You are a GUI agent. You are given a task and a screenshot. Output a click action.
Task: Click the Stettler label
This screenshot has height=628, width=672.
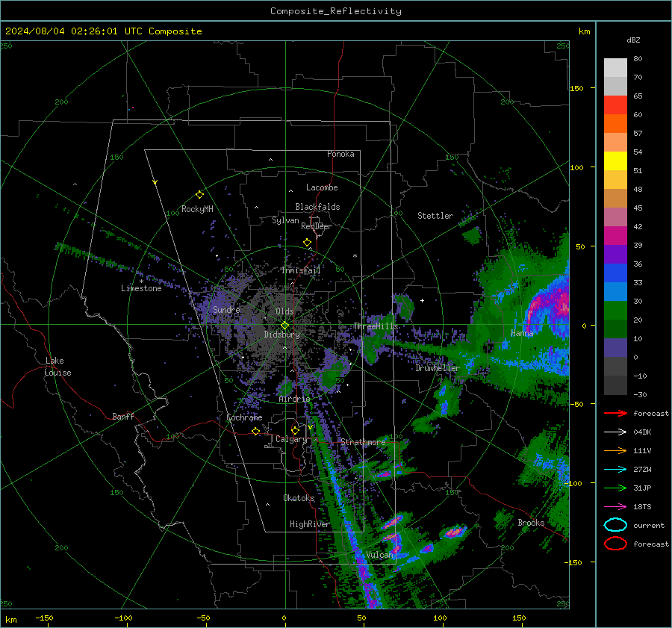[435, 216]
